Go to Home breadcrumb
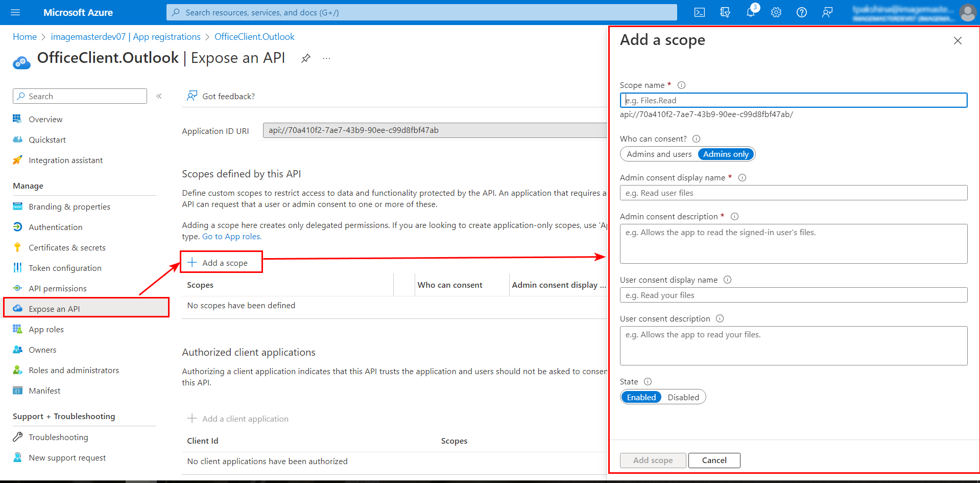980x483 pixels. pyautogui.click(x=25, y=37)
